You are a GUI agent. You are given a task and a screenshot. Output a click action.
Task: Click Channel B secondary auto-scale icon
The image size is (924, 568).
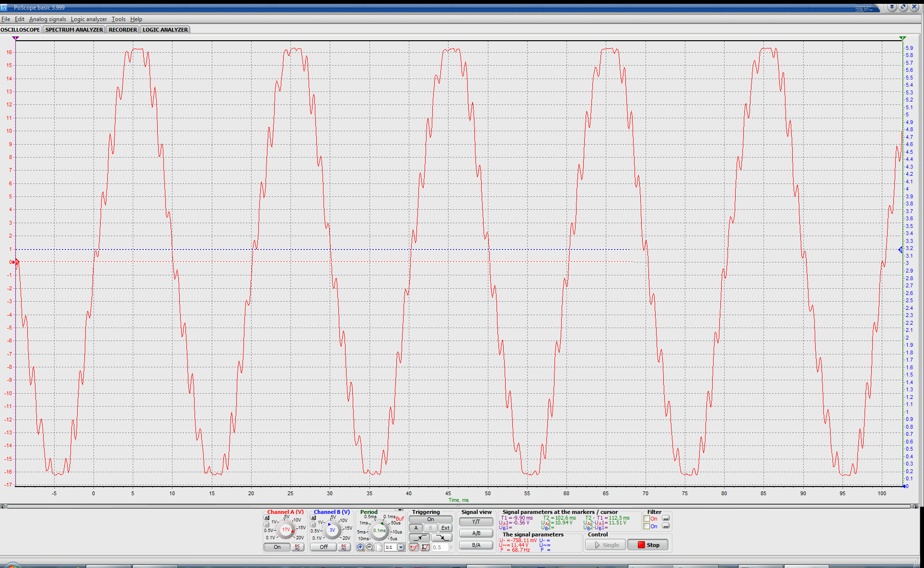click(x=313, y=524)
